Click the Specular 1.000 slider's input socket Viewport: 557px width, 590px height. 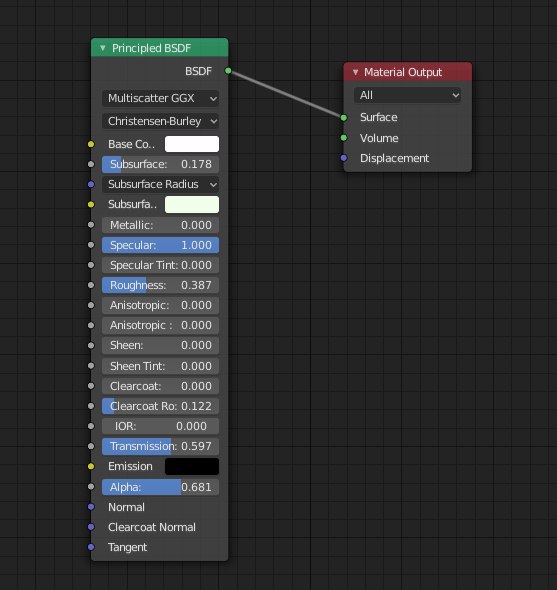[x=91, y=245]
